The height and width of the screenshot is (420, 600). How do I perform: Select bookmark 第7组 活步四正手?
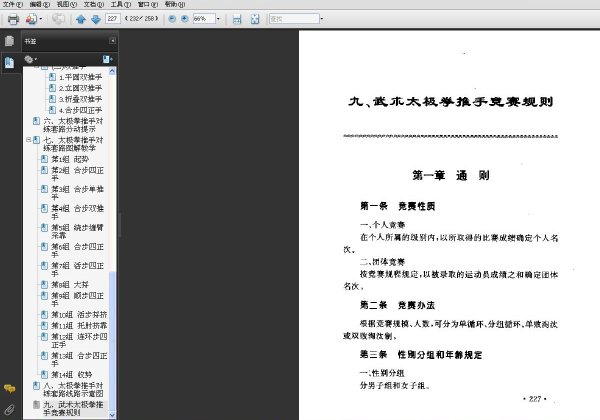(78, 270)
